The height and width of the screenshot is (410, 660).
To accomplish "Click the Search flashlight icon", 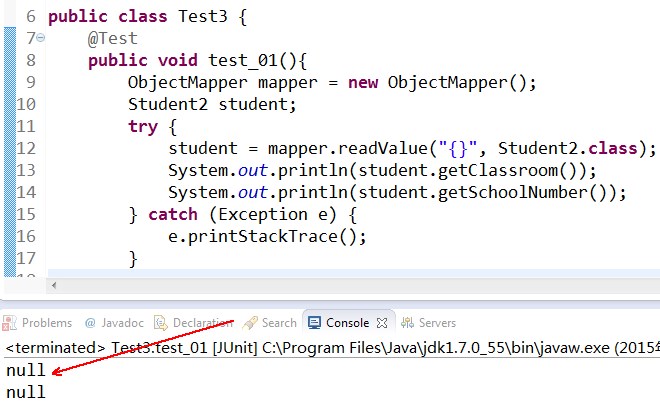I will [250, 323].
